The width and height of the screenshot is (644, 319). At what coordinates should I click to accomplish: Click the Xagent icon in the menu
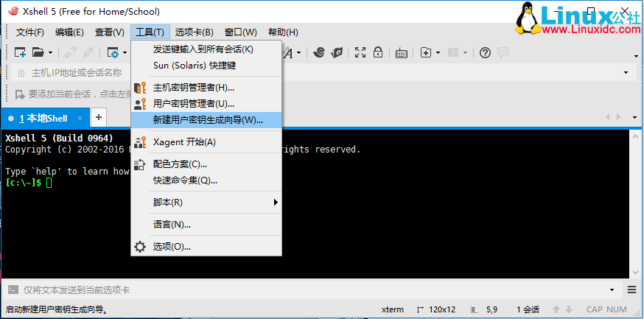140,142
